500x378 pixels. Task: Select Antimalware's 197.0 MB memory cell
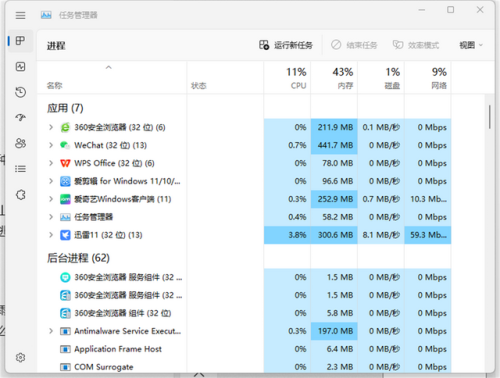tap(334, 331)
